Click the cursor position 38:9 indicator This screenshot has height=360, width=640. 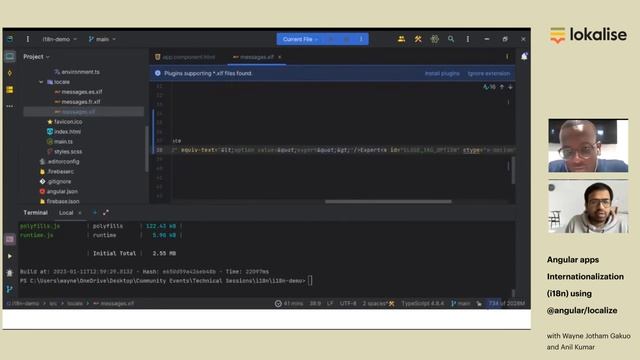tap(315, 304)
